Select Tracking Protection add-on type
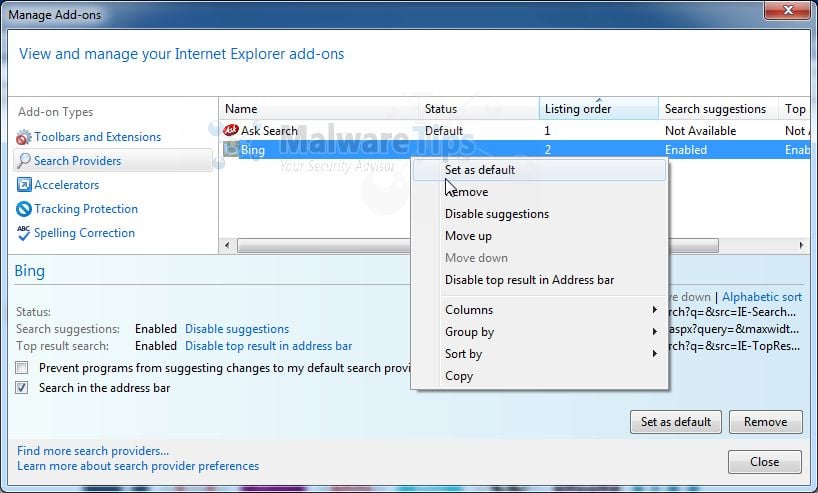 coord(86,209)
